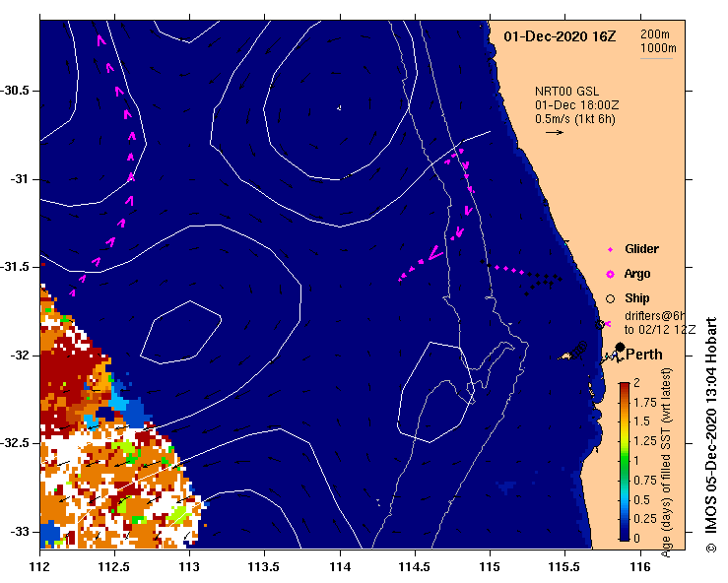Click the 01-Dec 18:00Z text
The height and width of the screenshot is (583, 728).
point(576,105)
